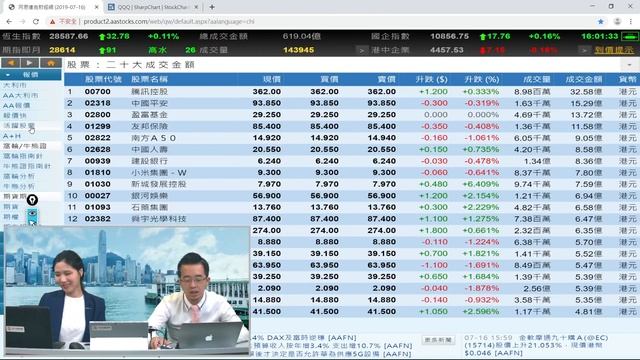Reload the page with the refresh icon
Viewport: 640px width, 360px height.
[x=36, y=22]
